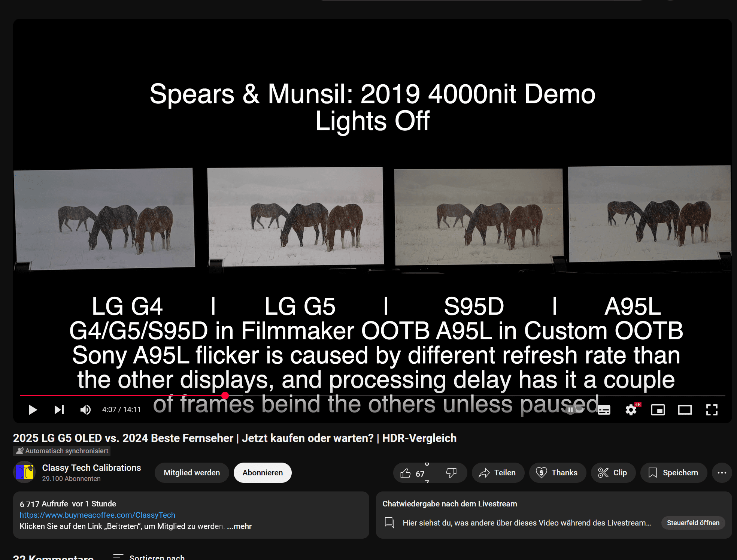Dislike the video with thumbs down
737x560 pixels.
(x=452, y=473)
